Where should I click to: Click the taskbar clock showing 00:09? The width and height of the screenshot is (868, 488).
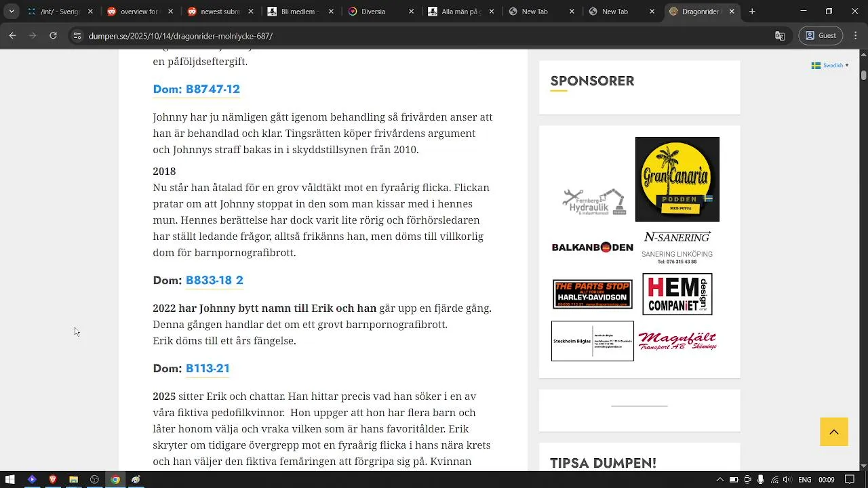(x=826, y=480)
